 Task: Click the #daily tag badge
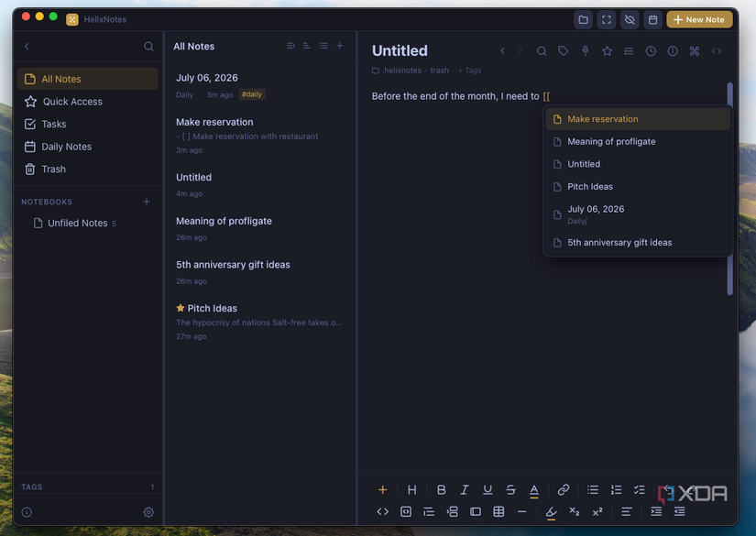tap(252, 94)
